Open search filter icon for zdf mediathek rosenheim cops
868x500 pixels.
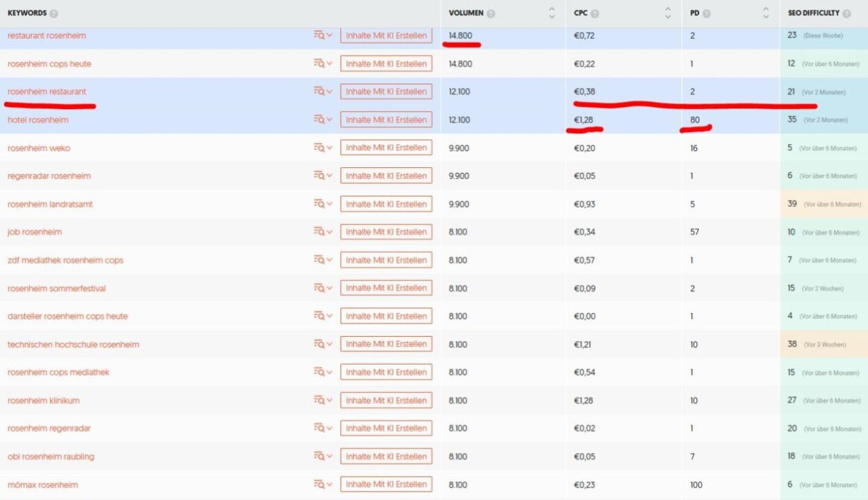[x=322, y=260]
